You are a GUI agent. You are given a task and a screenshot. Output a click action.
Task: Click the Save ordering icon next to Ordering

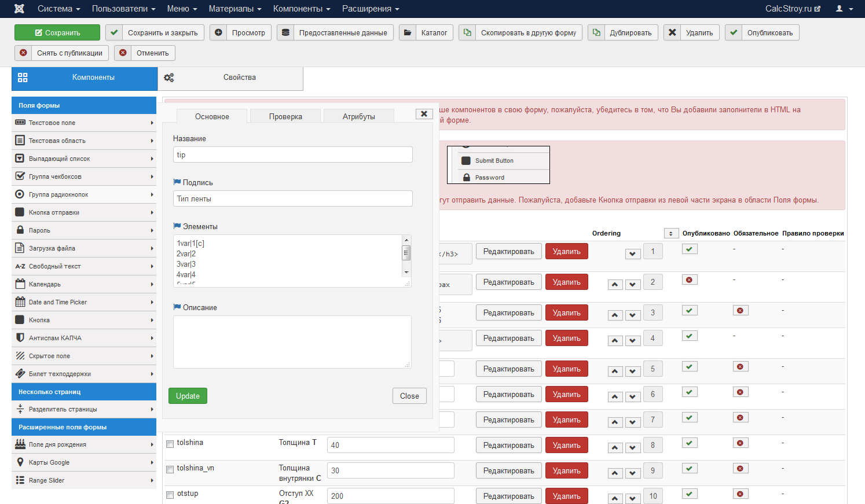[x=671, y=233]
